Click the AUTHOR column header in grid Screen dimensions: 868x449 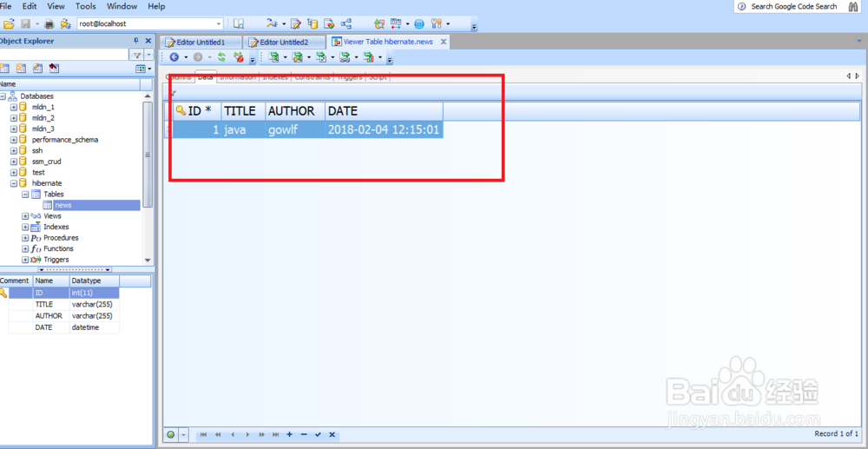click(x=295, y=110)
